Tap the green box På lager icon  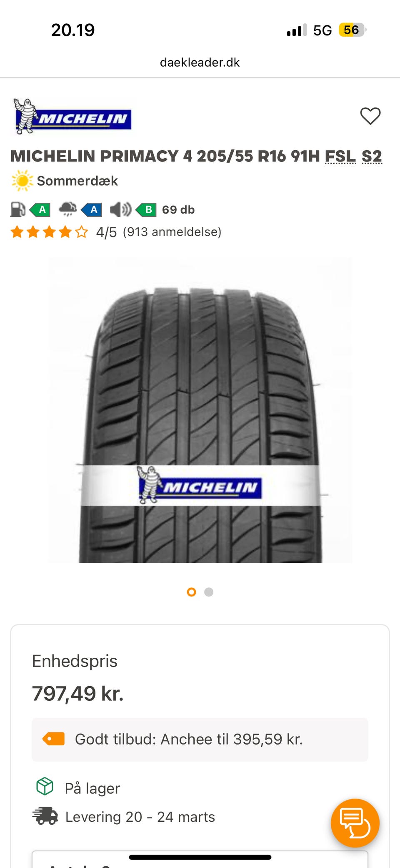[45, 787]
